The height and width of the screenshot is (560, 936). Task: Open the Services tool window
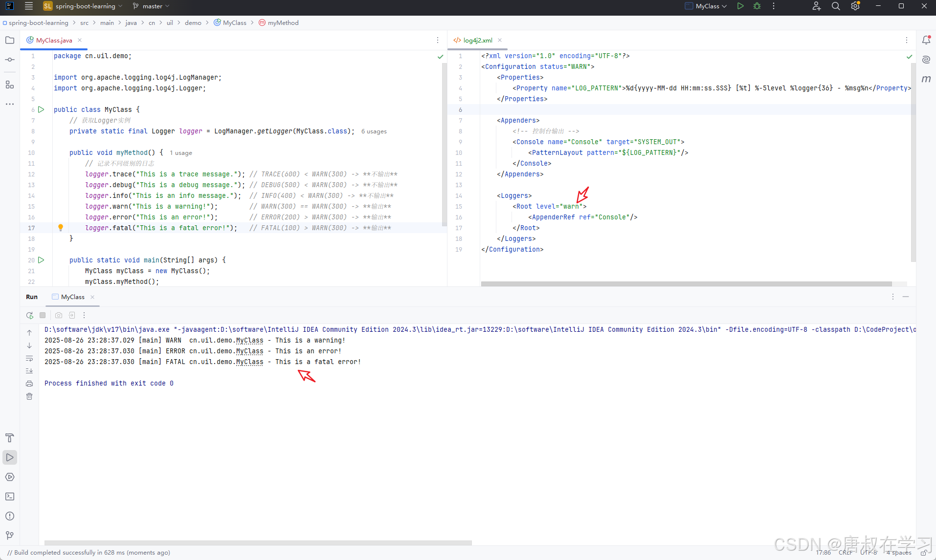[10, 477]
